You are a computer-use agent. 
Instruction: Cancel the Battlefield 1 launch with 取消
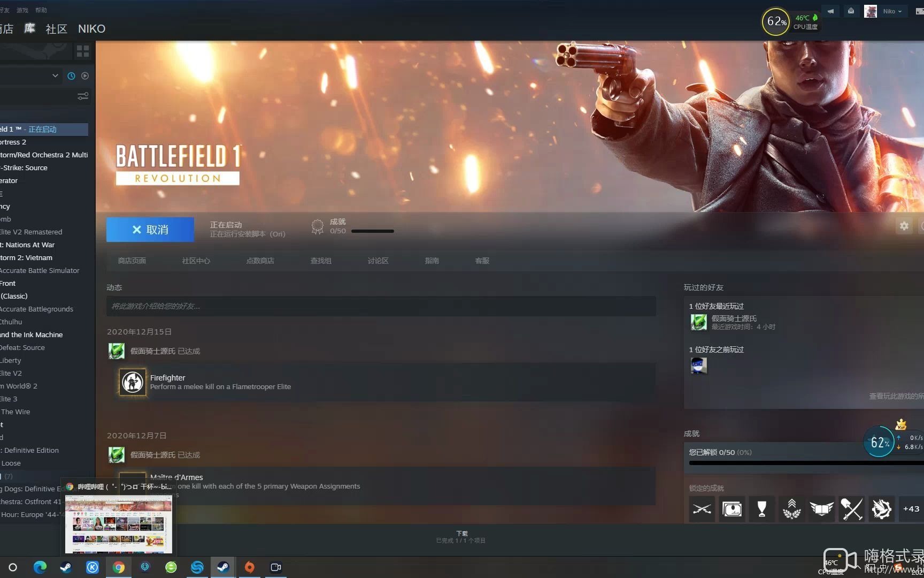pos(150,230)
